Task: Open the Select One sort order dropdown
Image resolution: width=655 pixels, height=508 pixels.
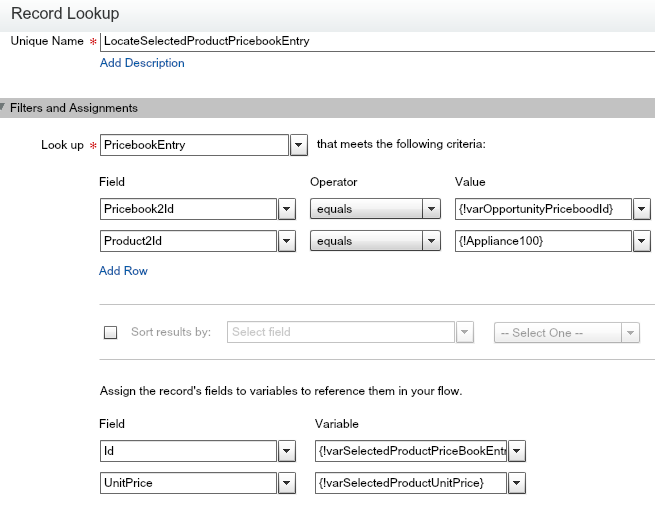Action: (x=630, y=333)
